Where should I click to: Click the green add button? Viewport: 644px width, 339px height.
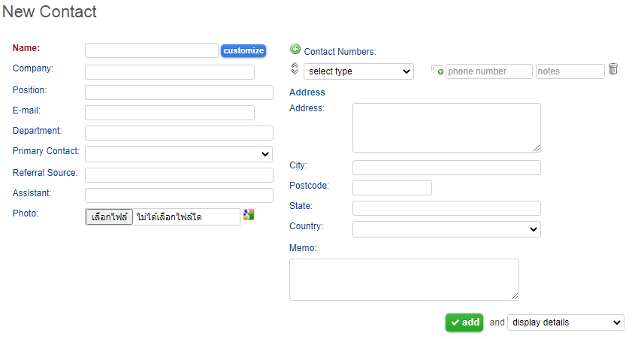coord(464,322)
